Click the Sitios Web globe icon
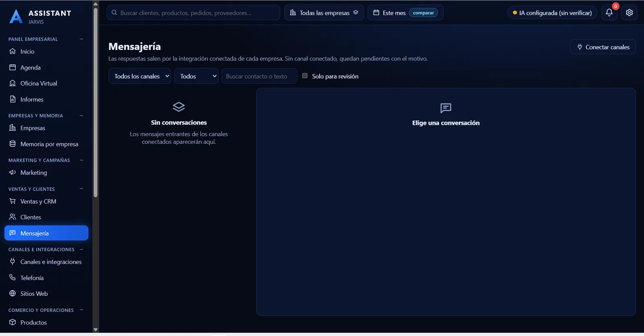This screenshot has height=336, width=644. pos(12,293)
